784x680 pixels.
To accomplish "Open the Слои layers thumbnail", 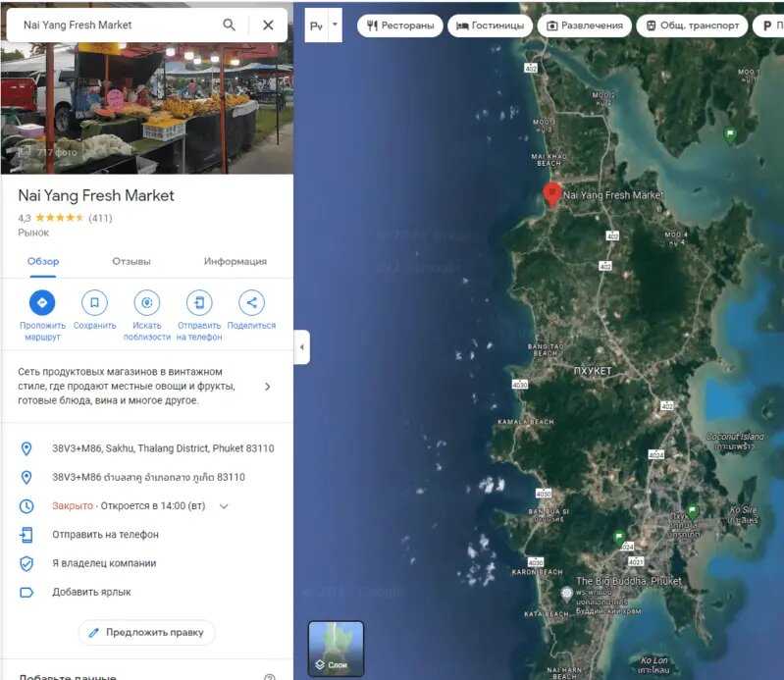I will [336, 649].
